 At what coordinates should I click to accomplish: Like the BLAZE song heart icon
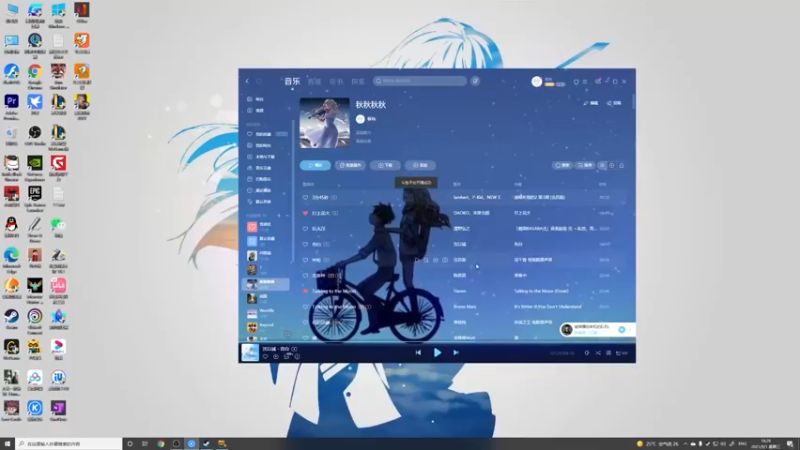point(305,229)
